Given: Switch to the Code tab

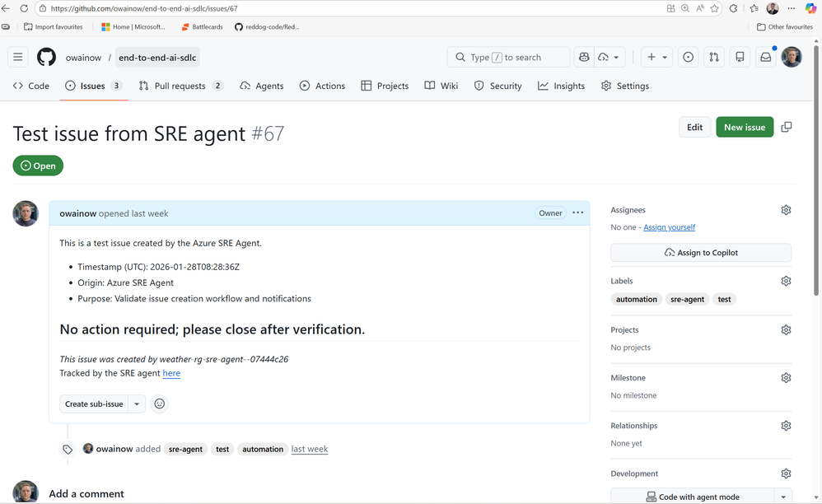Looking at the screenshot, I should (x=31, y=86).
